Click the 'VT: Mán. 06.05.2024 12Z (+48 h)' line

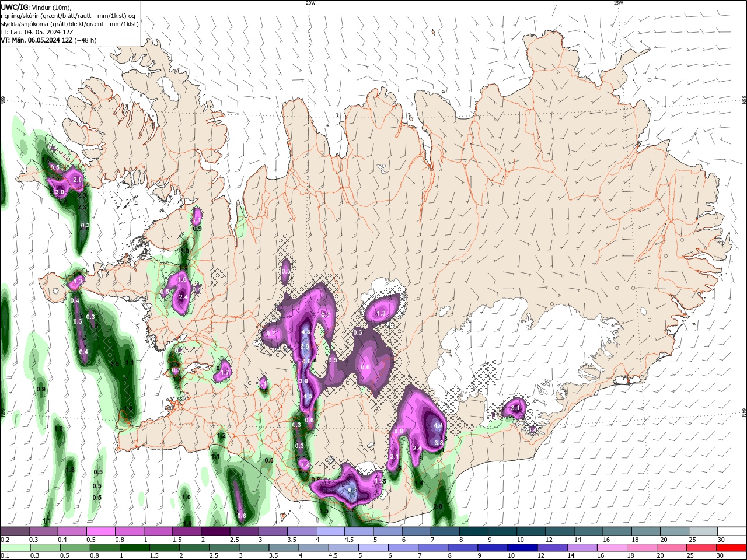point(48,40)
